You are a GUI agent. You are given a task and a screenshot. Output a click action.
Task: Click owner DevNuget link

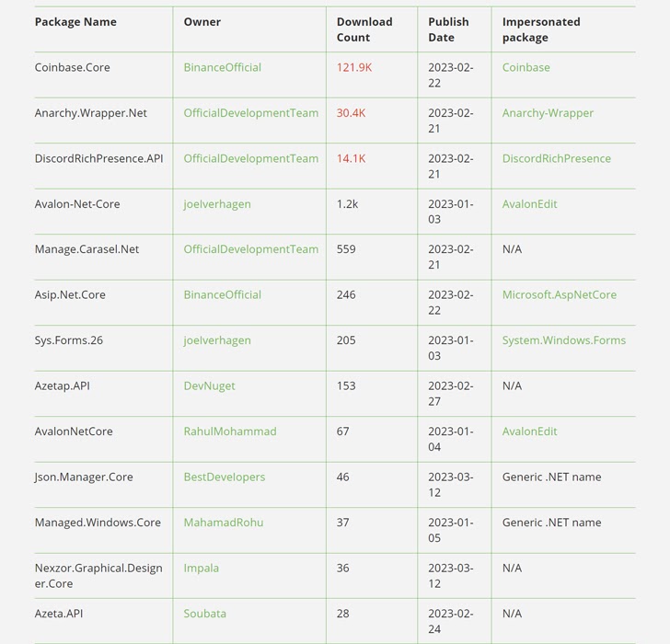point(209,385)
